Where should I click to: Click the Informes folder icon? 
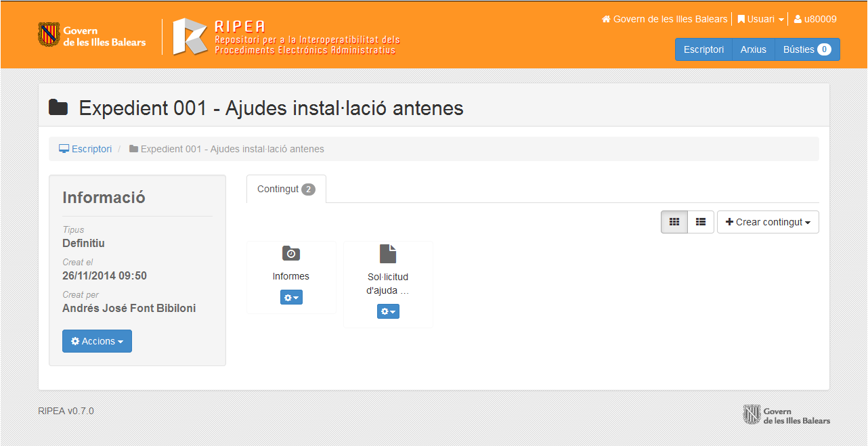click(291, 254)
